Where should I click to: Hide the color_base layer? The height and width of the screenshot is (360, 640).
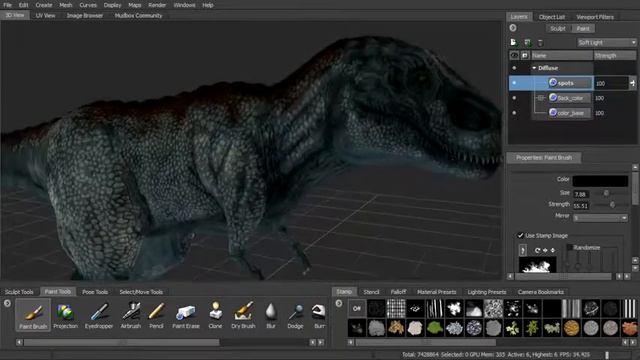click(514, 113)
